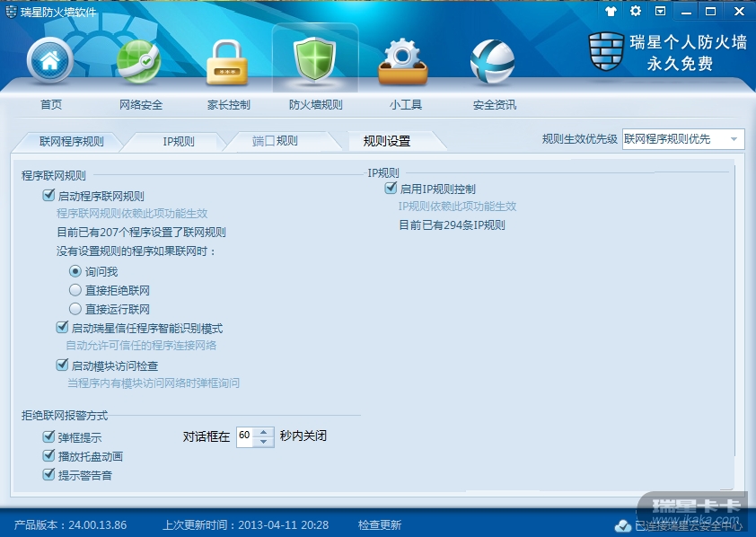The image size is (756, 537).
Task: Click the 自动允许可信任的程序连接网络 hint text
Action: point(141,346)
